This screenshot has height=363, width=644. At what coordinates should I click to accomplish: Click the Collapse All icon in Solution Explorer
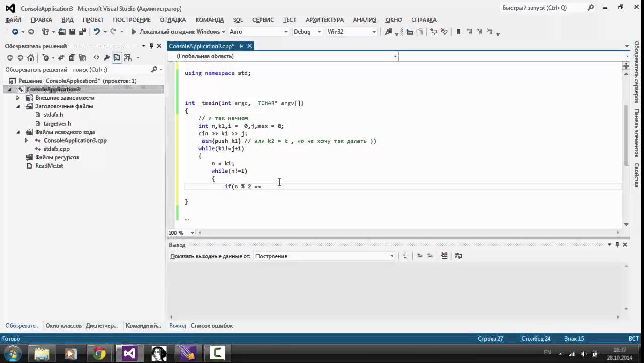pyautogui.click(x=72, y=57)
